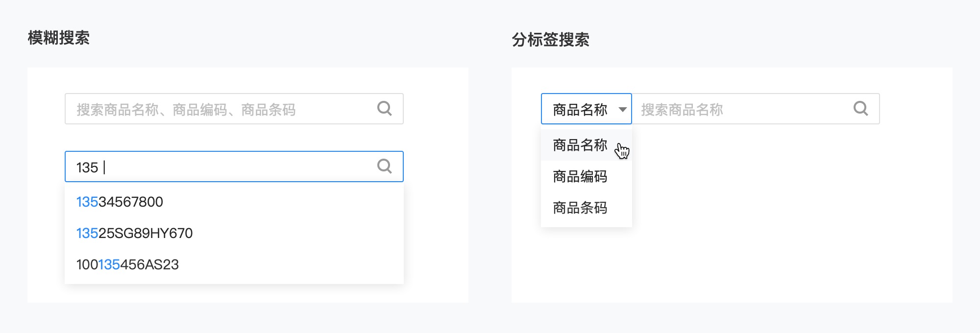Open the 商品名称 category selector box
The image size is (980, 333).
click(x=587, y=109)
